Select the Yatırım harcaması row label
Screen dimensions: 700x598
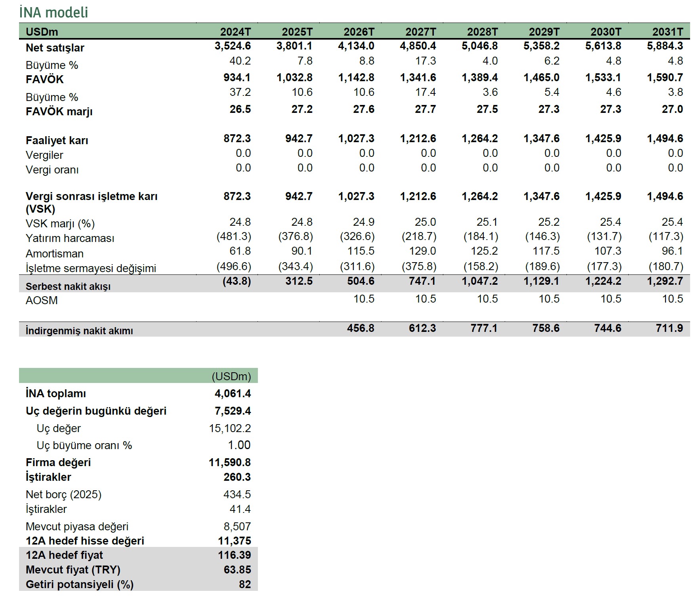coord(70,238)
